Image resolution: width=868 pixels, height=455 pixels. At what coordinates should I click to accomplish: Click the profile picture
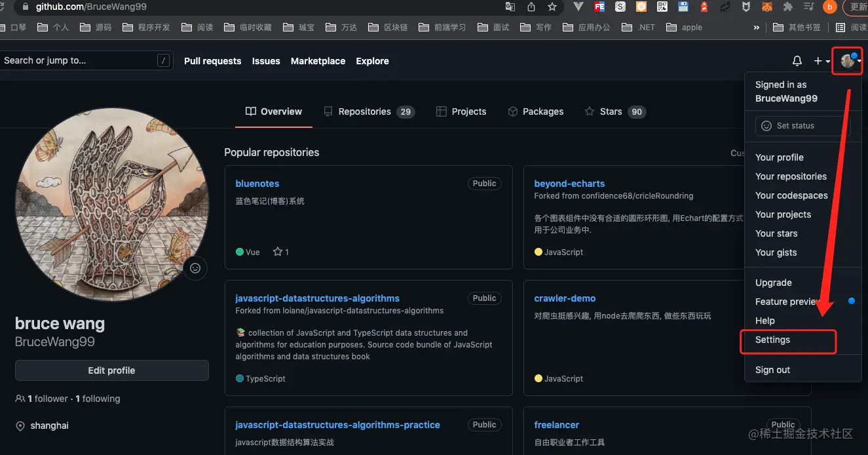pyautogui.click(x=112, y=204)
